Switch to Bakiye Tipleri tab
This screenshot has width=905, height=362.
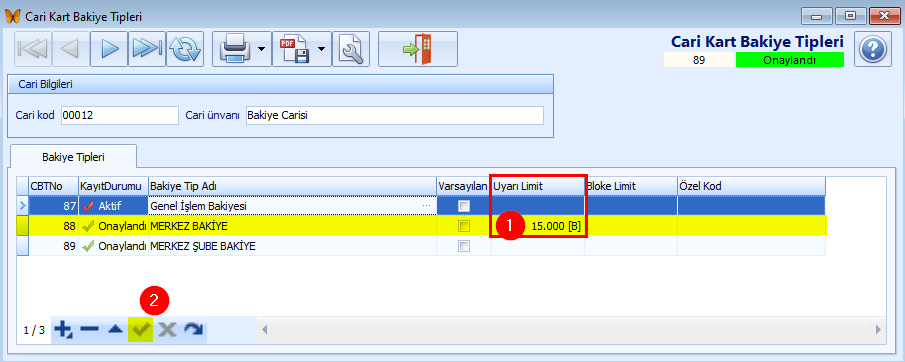(73, 157)
